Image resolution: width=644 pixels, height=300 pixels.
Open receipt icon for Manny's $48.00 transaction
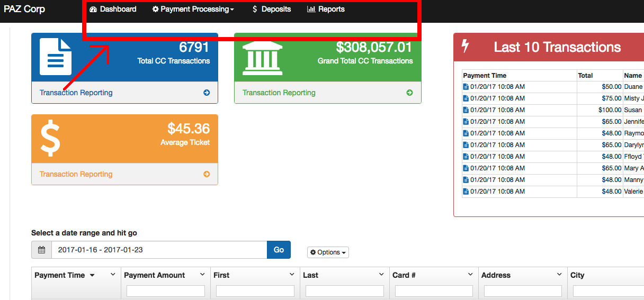click(466, 180)
